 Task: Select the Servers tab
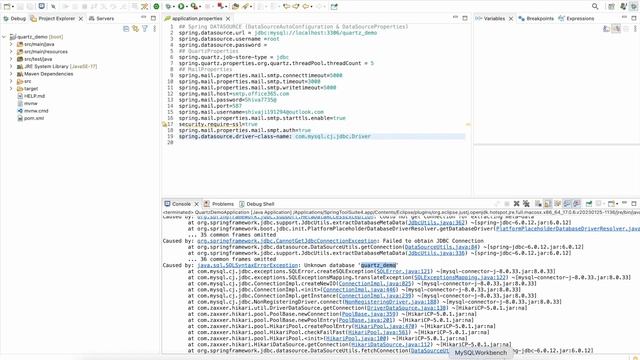pos(101,18)
